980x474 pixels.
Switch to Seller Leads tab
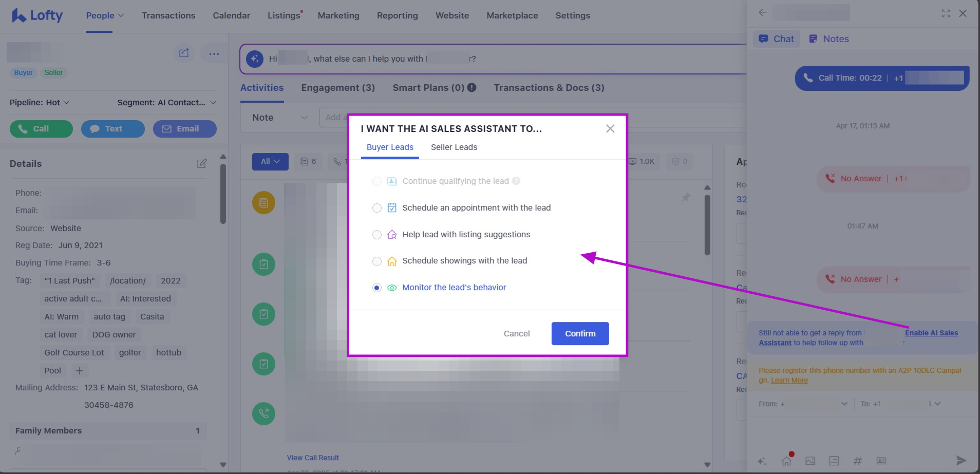[x=454, y=147]
